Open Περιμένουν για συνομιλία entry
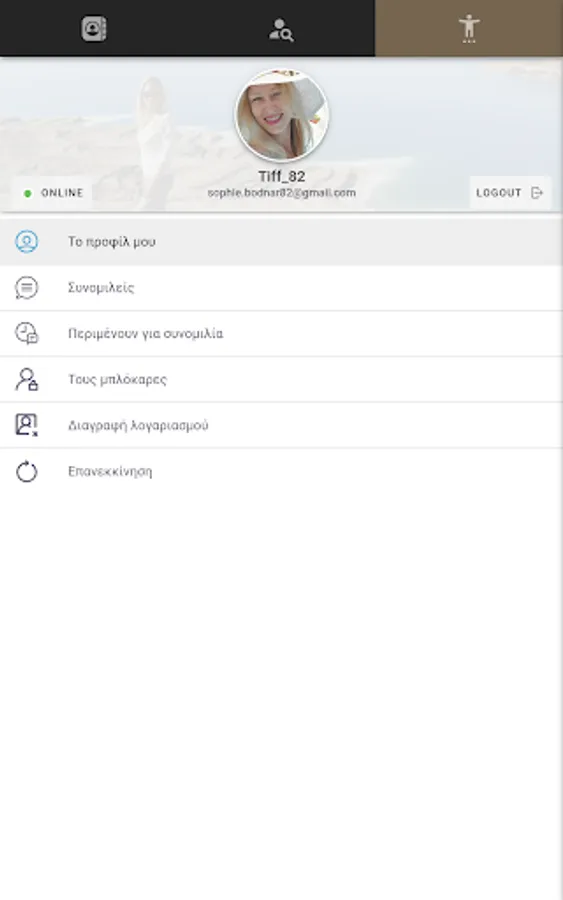The image size is (563, 900). (281, 333)
